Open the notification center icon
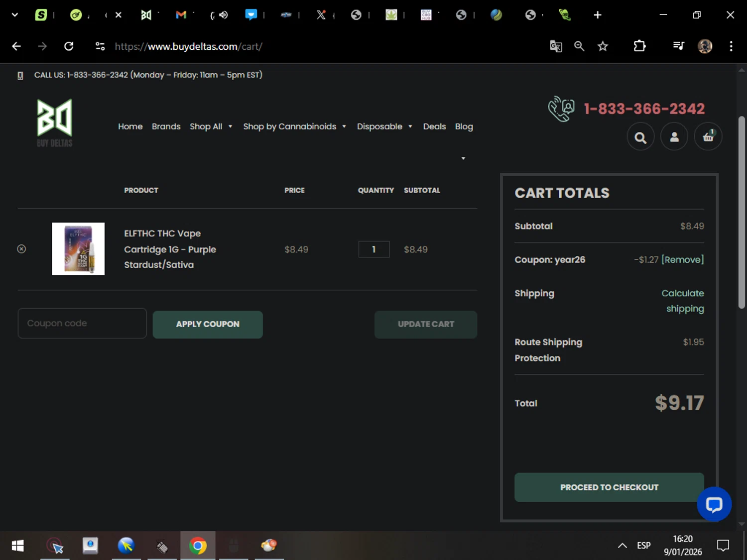 pyautogui.click(x=723, y=546)
